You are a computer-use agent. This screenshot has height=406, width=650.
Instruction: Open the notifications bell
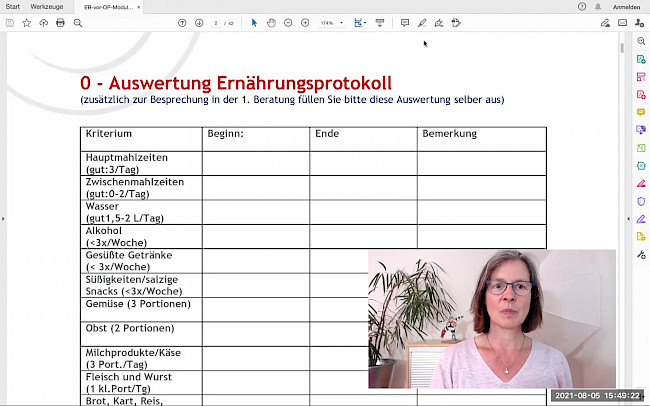598,7
